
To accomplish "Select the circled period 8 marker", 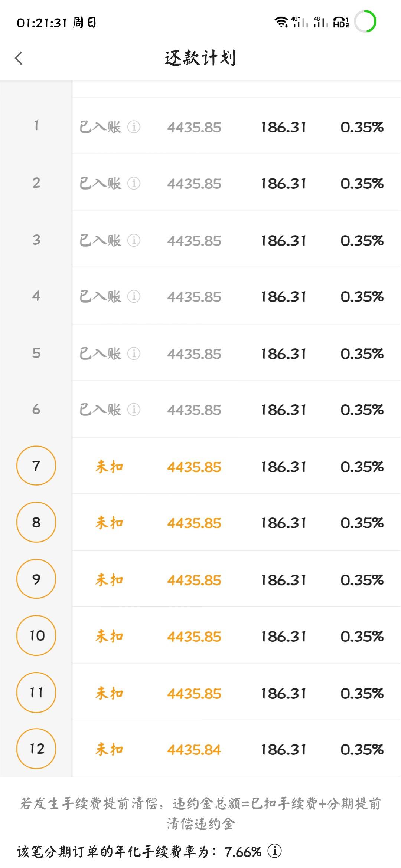I will tap(36, 522).
